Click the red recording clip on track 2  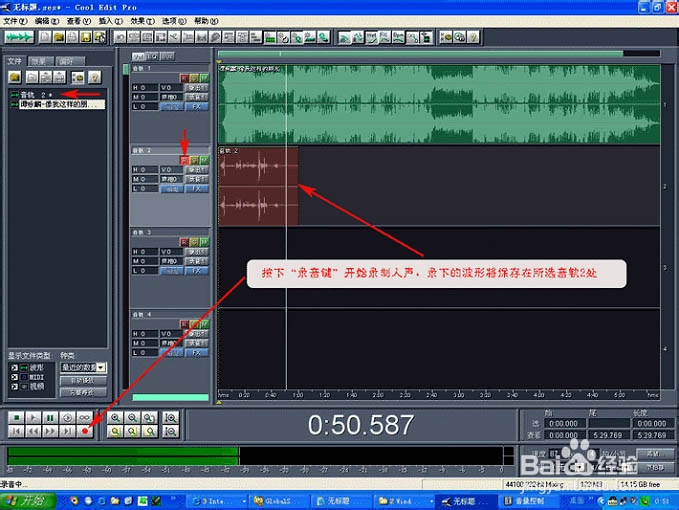258,186
